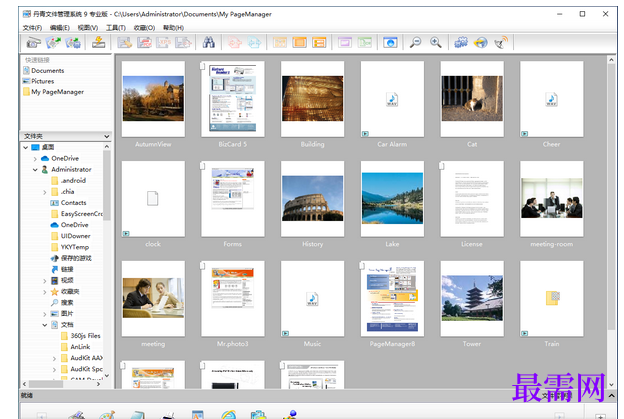
Task: Click the convert to XPS icon
Action: 164,42
